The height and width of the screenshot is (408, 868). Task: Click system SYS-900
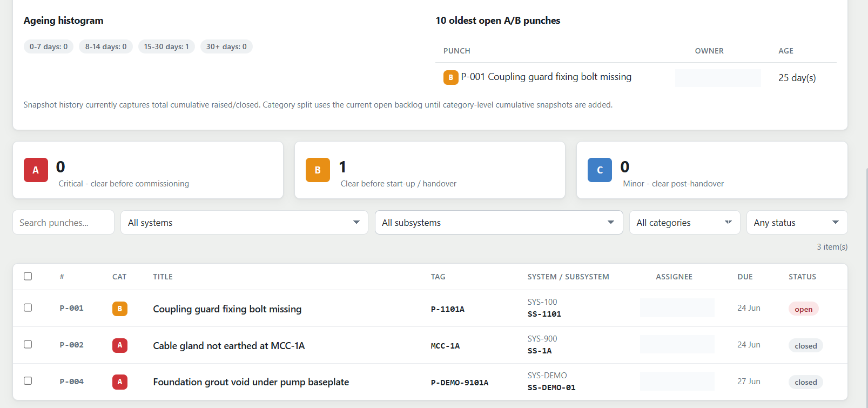[542, 339]
